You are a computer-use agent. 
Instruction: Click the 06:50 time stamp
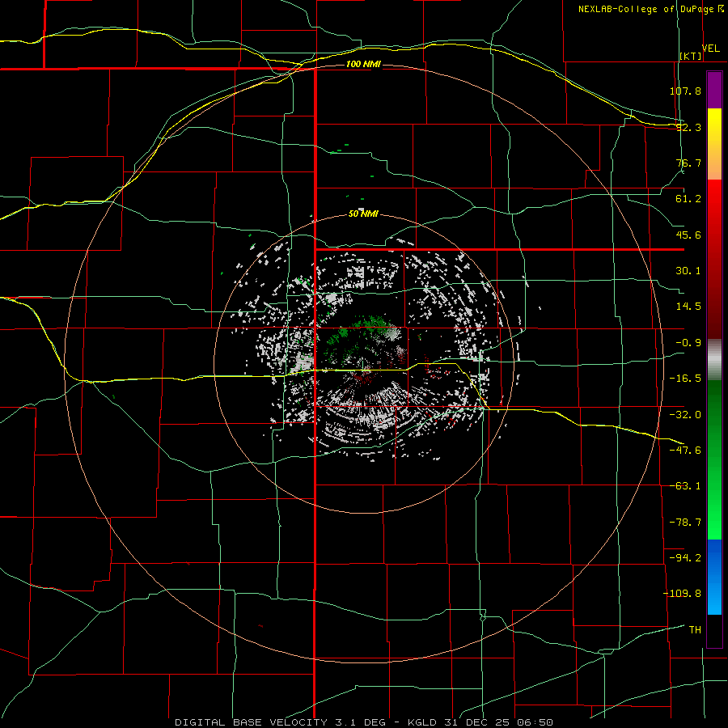[x=537, y=722]
